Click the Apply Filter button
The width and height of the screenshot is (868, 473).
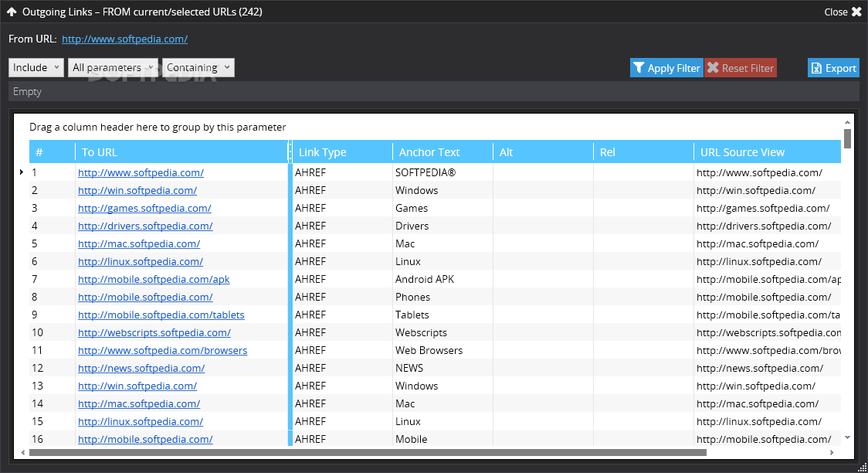pos(666,68)
